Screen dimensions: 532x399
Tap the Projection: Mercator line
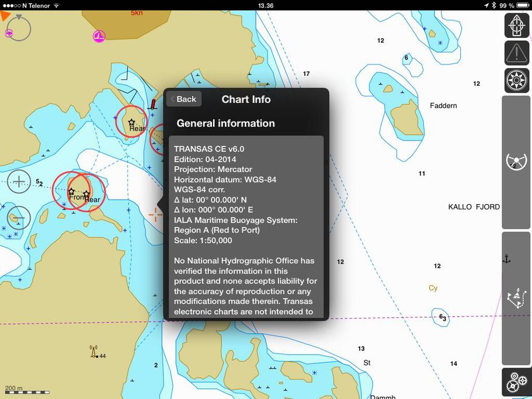[x=213, y=169]
